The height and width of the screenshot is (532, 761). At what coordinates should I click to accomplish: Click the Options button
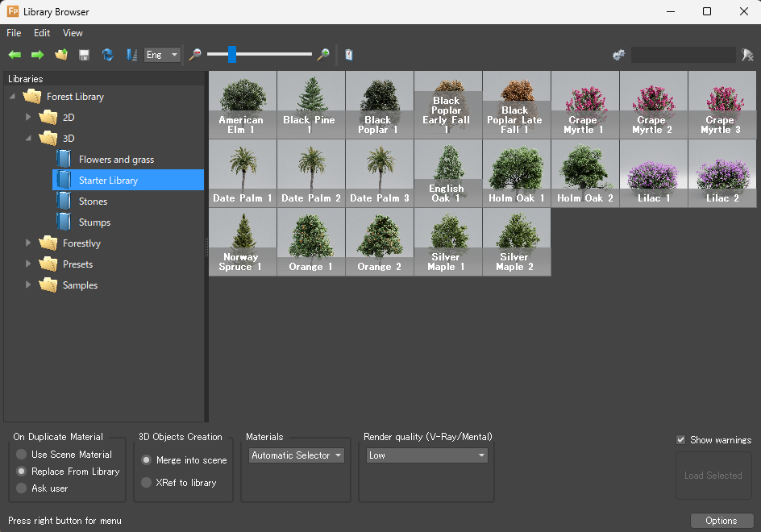(x=721, y=521)
